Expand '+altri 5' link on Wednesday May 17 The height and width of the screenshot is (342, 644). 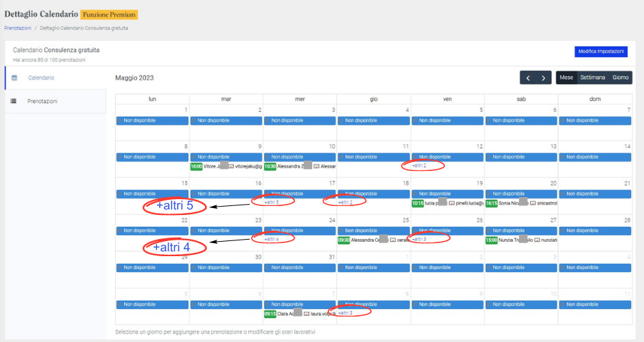[272, 202]
